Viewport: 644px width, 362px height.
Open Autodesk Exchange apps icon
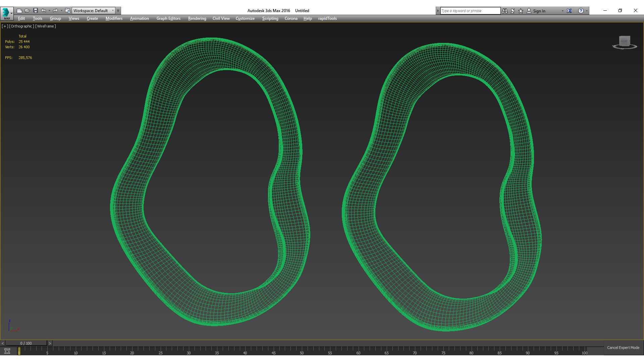[569, 11]
